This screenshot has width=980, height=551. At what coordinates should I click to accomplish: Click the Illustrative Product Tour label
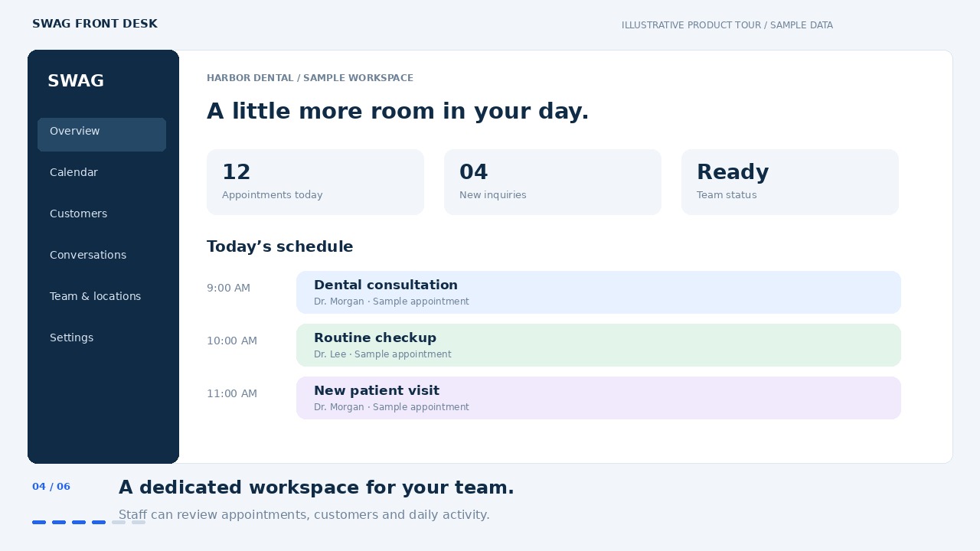click(x=727, y=25)
